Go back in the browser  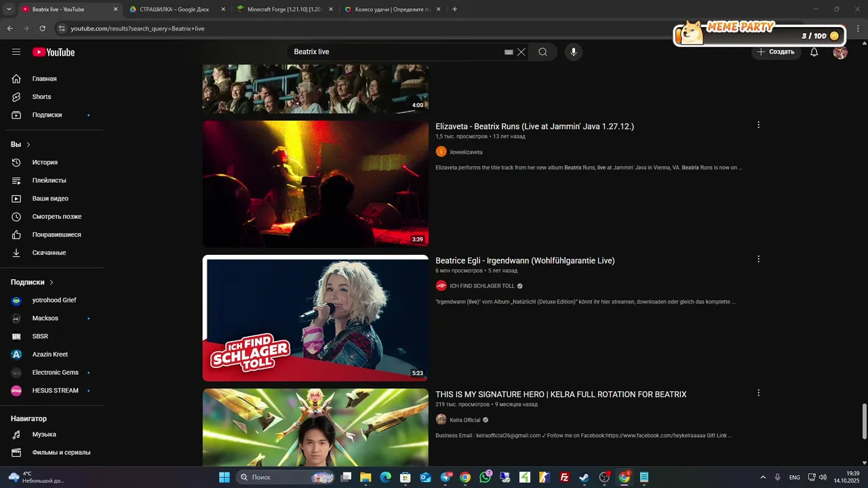click(9, 28)
